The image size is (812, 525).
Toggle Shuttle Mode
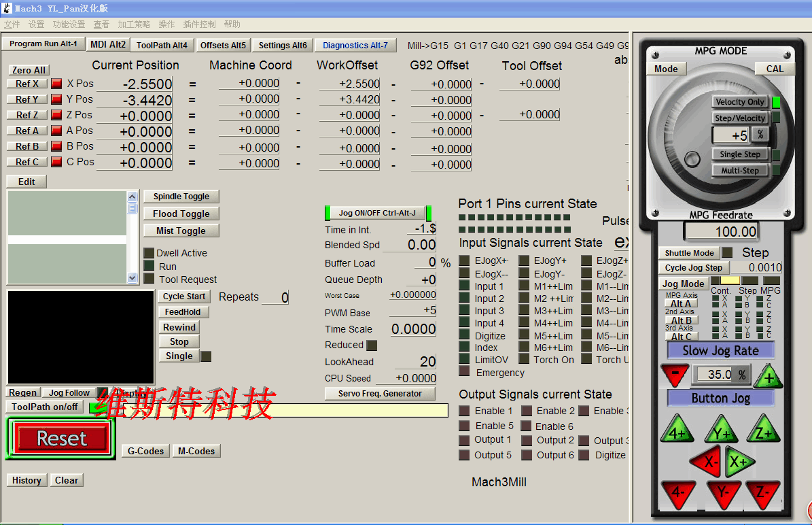(689, 253)
